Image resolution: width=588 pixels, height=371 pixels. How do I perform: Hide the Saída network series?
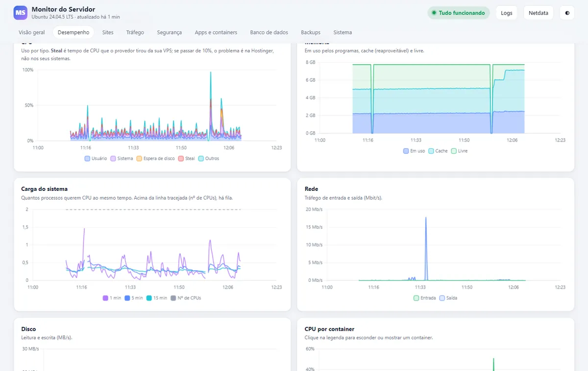tap(448, 298)
